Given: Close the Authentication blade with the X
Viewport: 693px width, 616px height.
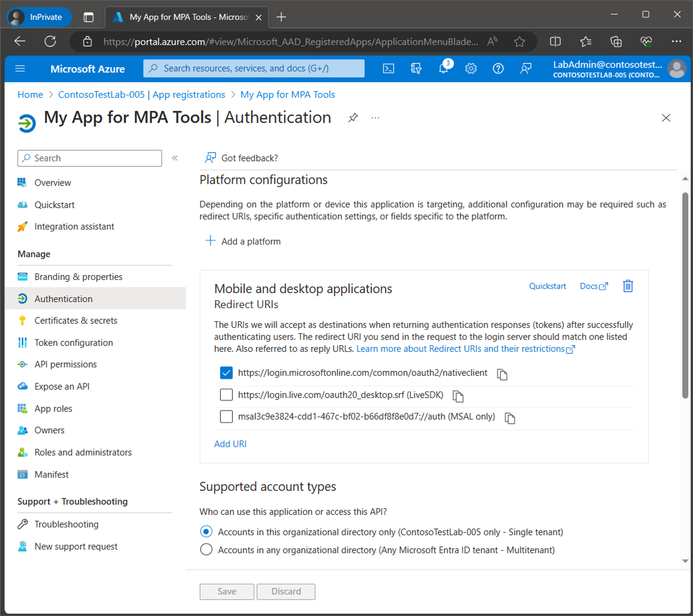Looking at the screenshot, I should coord(666,118).
